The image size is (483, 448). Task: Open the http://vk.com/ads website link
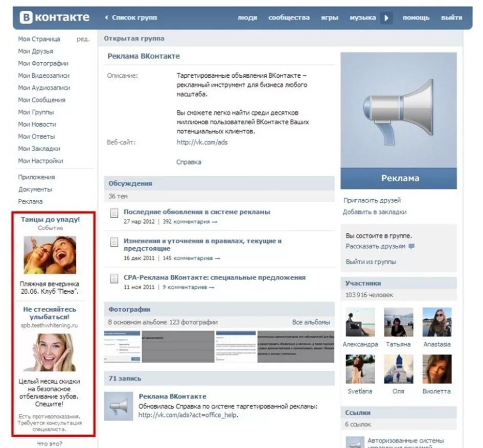coord(202,142)
